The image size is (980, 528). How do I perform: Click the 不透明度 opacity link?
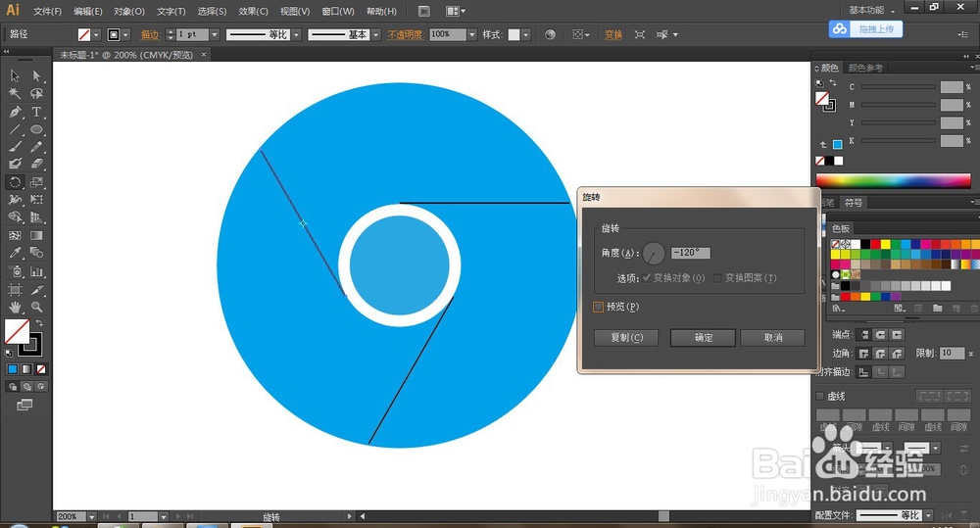405,35
